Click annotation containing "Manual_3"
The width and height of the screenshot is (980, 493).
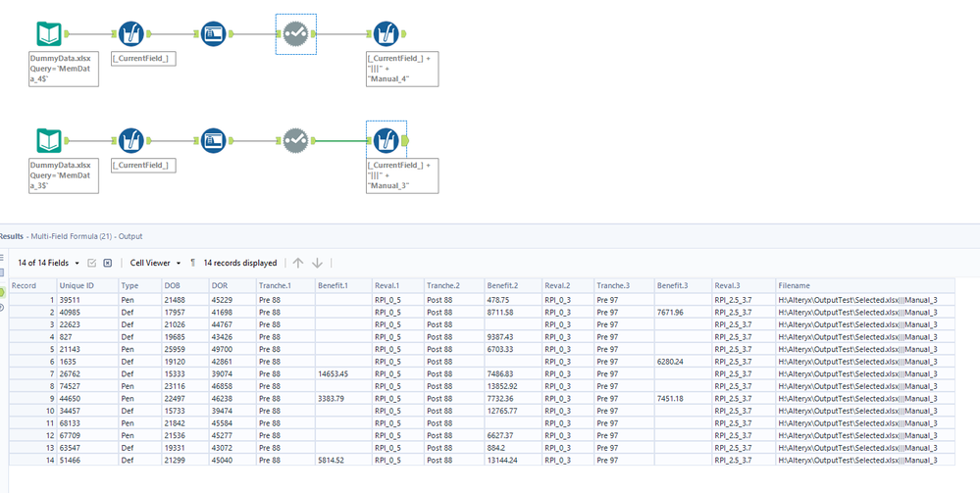coord(402,175)
